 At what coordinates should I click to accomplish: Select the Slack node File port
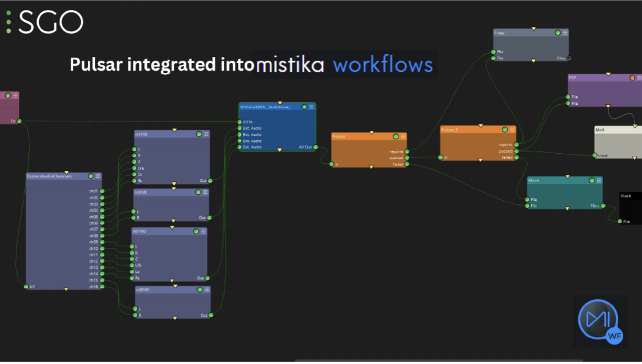click(620, 221)
